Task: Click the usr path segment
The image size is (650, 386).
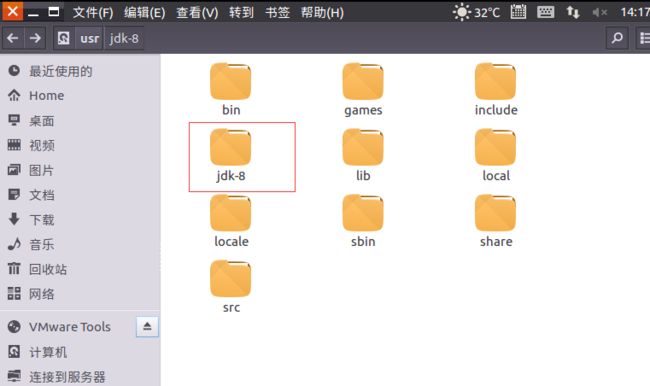Action: [x=90, y=38]
